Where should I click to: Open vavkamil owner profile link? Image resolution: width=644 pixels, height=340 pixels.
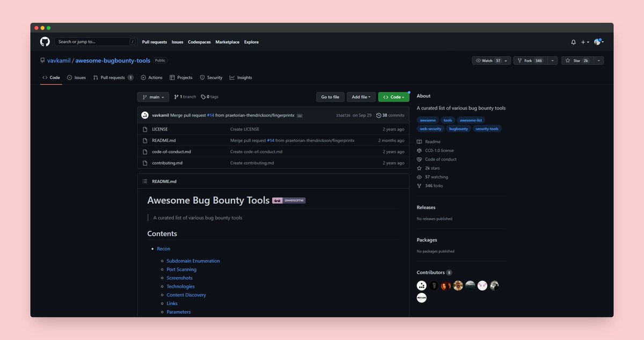59,61
